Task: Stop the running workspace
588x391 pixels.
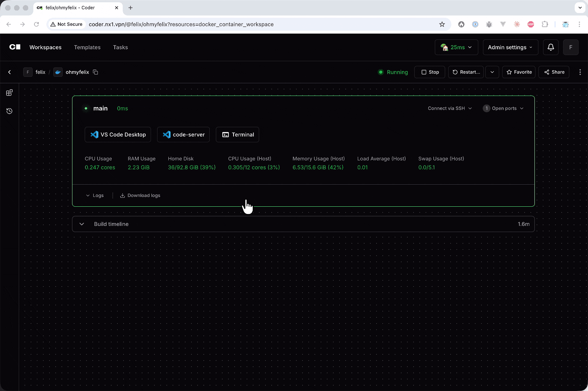Action: click(430, 72)
